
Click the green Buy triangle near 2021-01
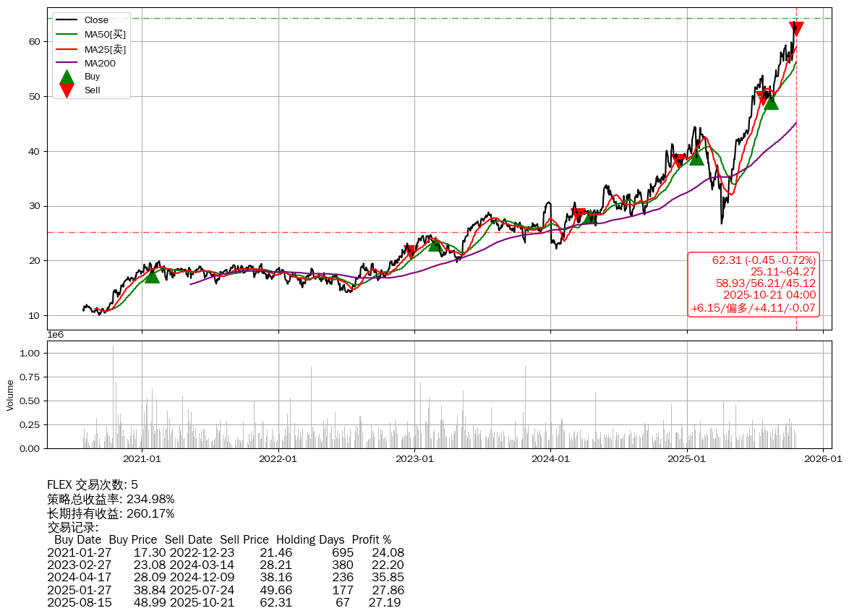[x=152, y=275]
